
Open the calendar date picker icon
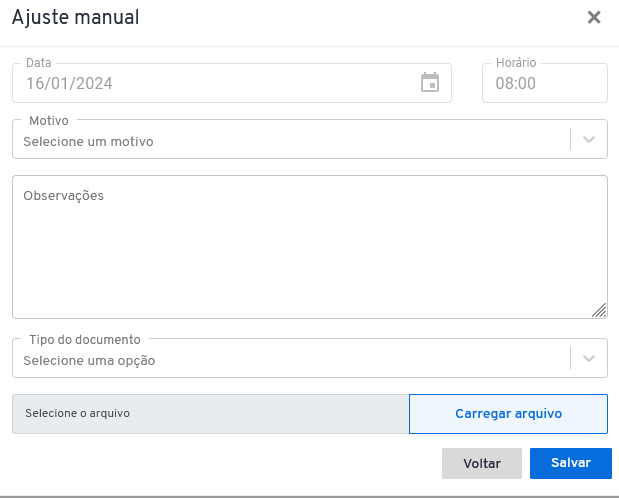pyautogui.click(x=430, y=83)
